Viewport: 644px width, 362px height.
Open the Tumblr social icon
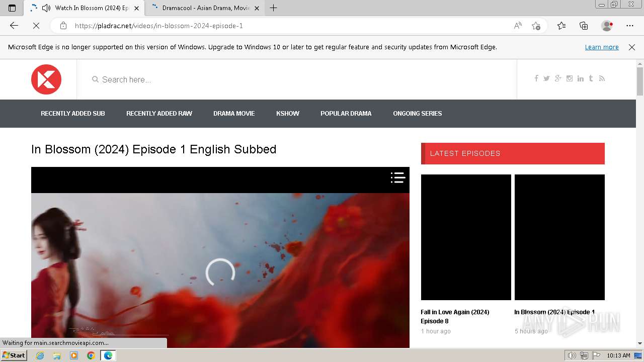pyautogui.click(x=591, y=78)
